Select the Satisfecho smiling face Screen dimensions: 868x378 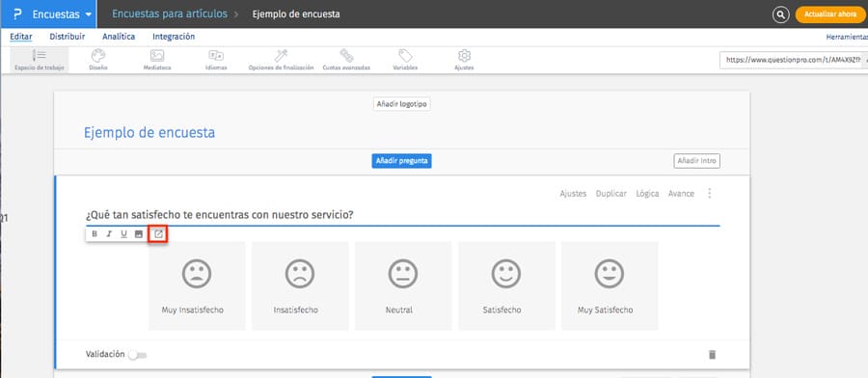click(x=506, y=274)
